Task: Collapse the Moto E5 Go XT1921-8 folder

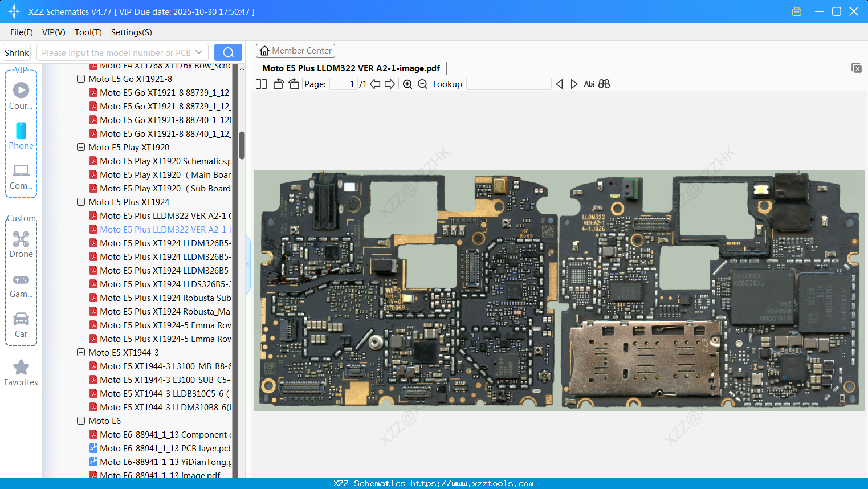Action: tap(81, 79)
